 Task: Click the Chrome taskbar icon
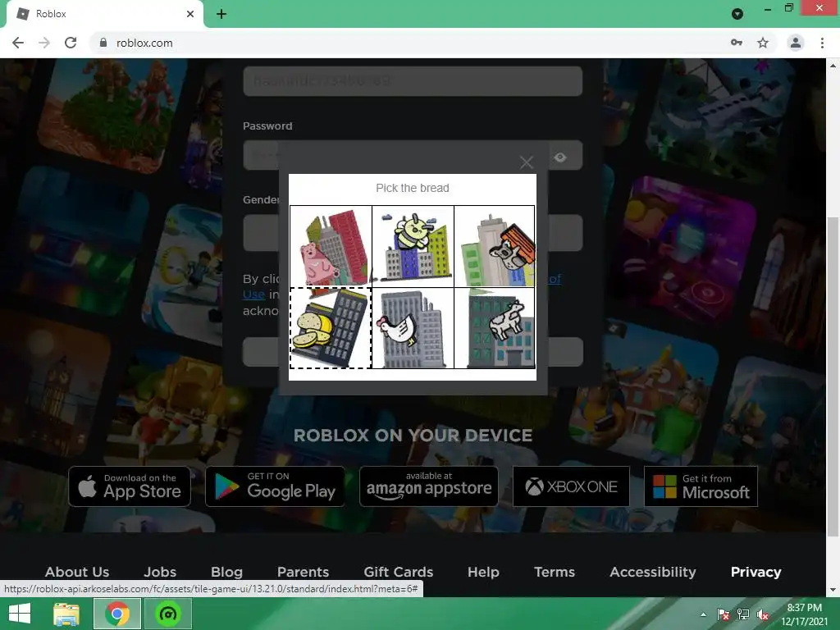click(x=117, y=614)
